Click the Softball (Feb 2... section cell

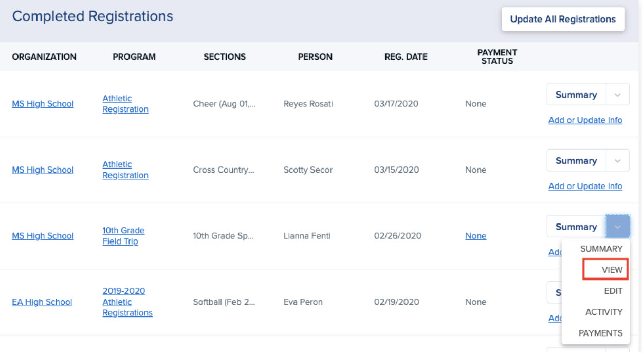pos(224,302)
